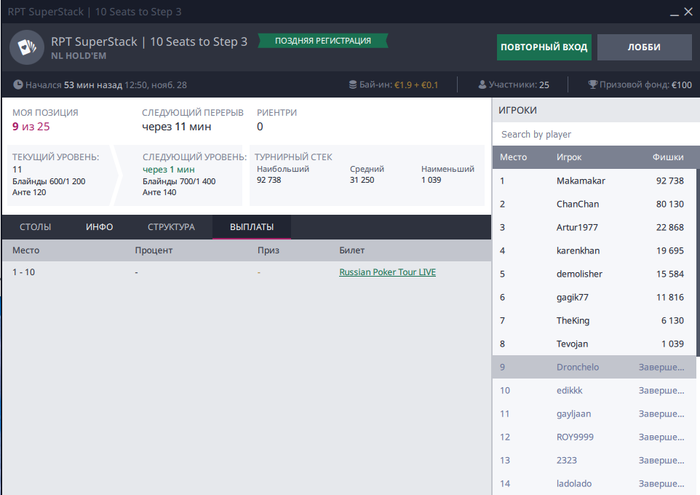700x495 pixels.
Task: Close the tournament lobby window
Action: pos(688,12)
